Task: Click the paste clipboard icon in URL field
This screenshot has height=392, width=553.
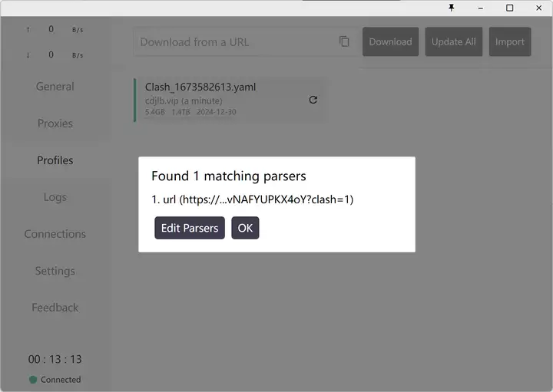Action: [x=344, y=41]
